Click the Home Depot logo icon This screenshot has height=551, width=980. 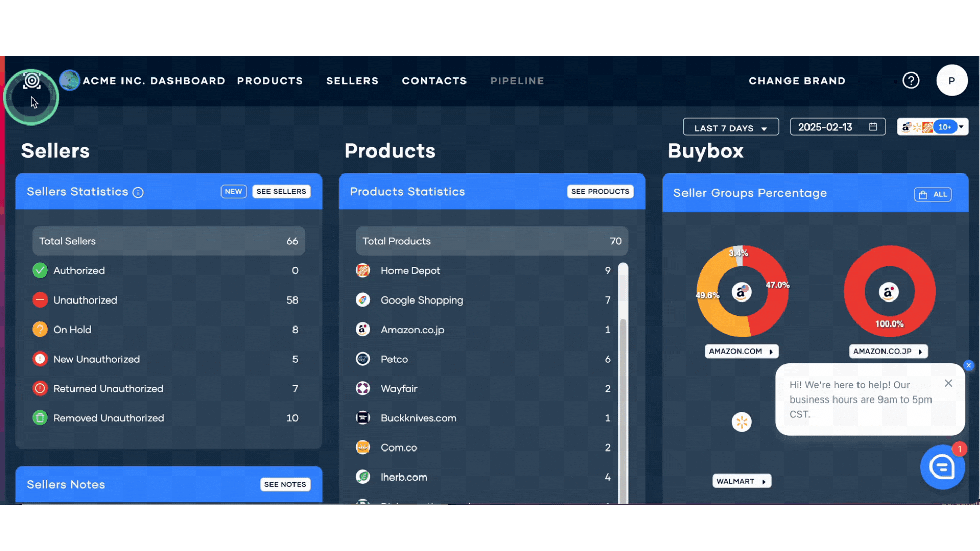(362, 270)
